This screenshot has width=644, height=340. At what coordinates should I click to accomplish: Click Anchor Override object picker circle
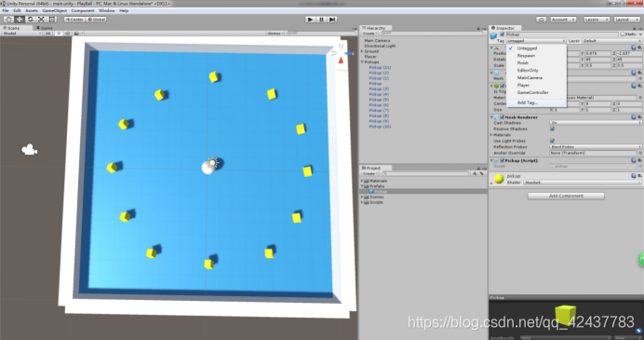(640, 153)
